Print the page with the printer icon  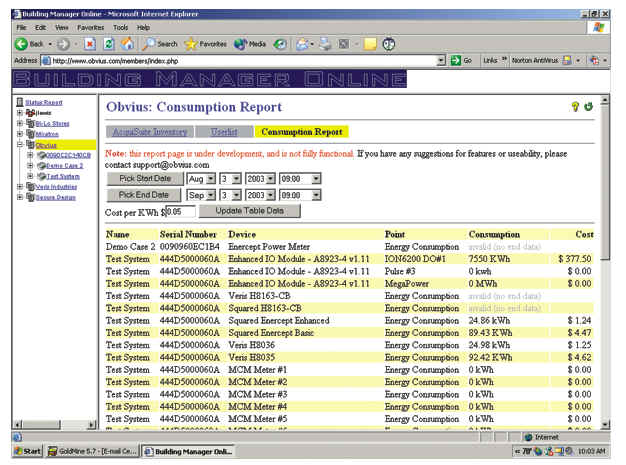(325, 44)
